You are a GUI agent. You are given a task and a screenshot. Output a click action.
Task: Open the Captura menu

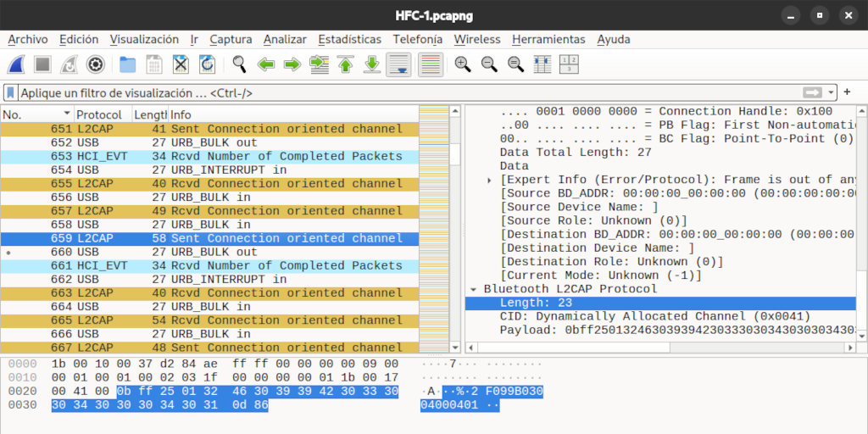point(231,39)
